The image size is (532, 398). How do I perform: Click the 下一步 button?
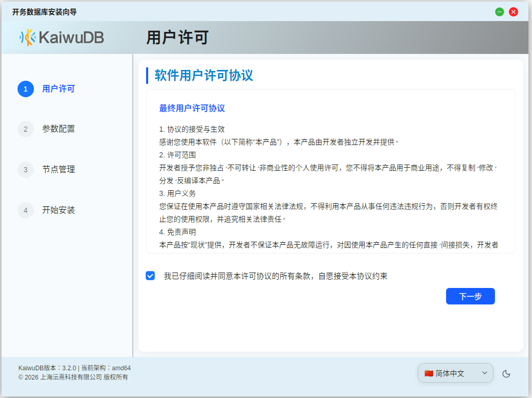(470, 296)
